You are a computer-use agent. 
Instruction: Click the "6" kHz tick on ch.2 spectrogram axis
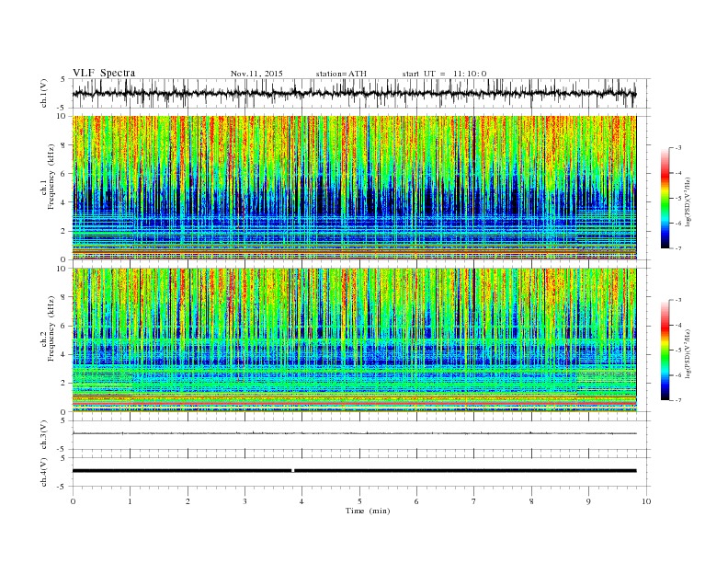(64, 326)
